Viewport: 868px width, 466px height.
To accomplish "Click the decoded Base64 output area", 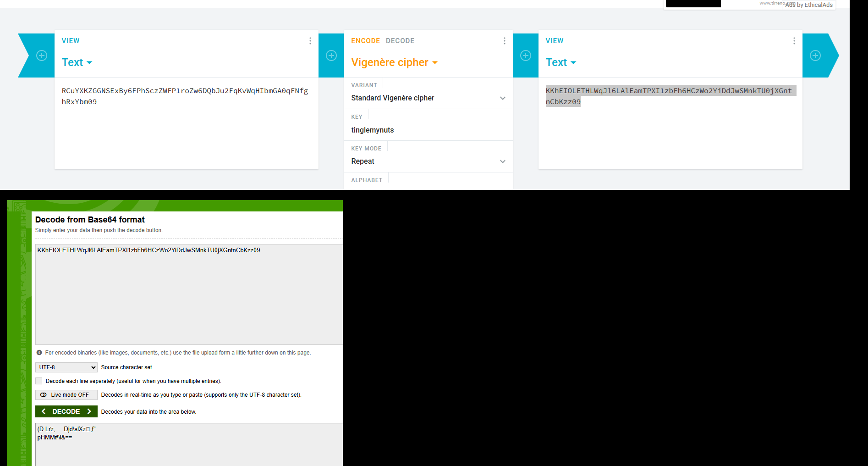I will pos(189,444).
